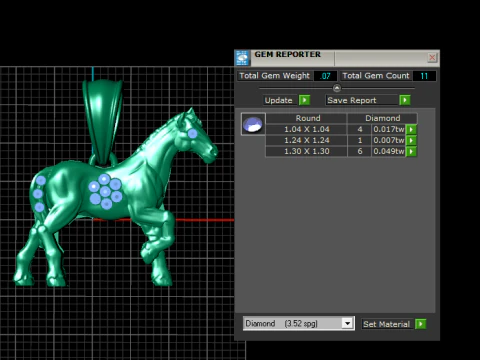The width and height of the screenshot is (480, 360).
Task: Click green arrow for 0.007tw row
Action: point(411,140)
